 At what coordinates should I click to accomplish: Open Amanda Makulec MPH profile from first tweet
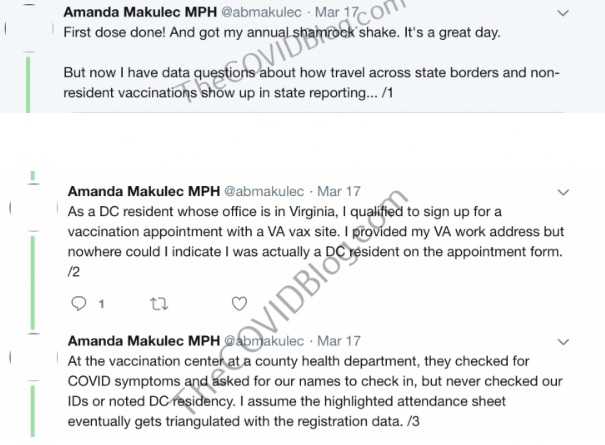140,12
